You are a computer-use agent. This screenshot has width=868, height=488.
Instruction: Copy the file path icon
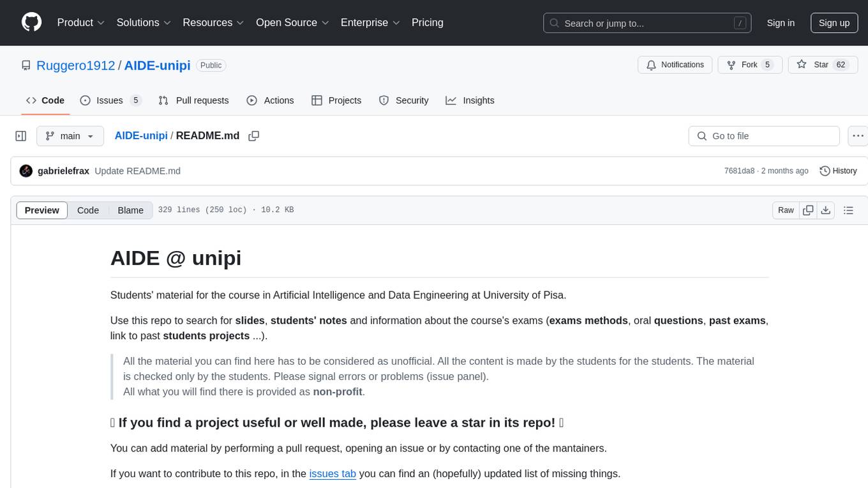pyautogui.click(x=254, y=136)
